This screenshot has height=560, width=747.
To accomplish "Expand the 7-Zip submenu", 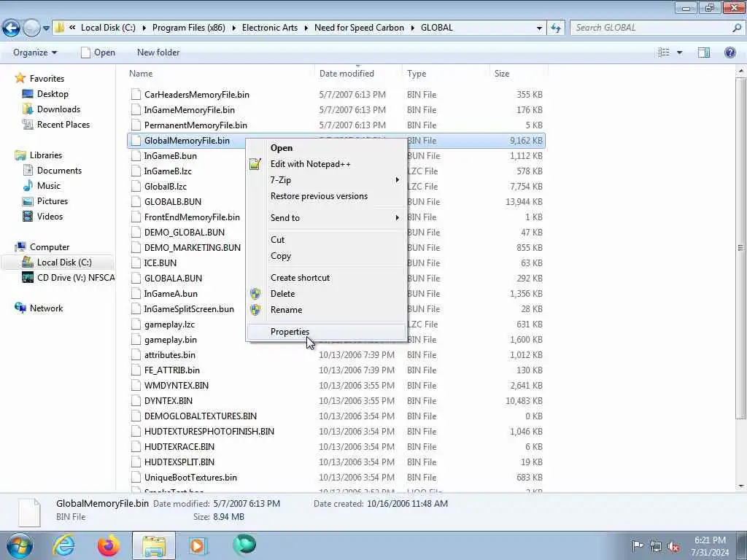I will [x=326, y=180].
